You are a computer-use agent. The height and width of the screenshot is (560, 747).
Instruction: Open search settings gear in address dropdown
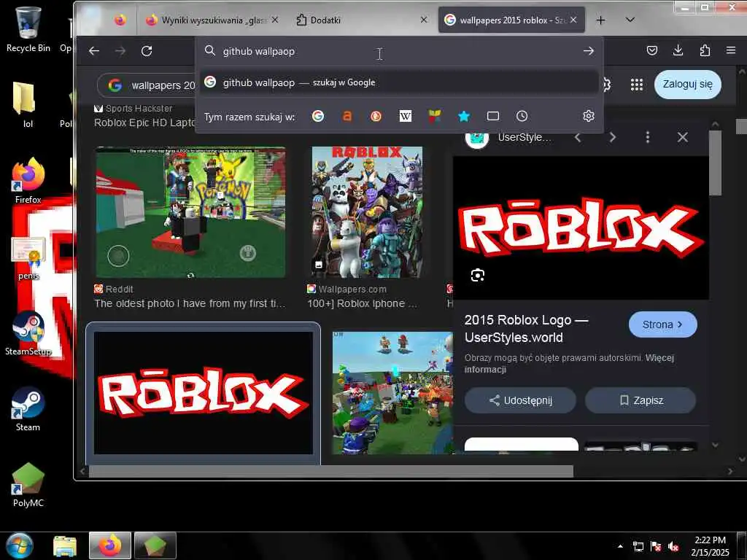coord(589,116)
